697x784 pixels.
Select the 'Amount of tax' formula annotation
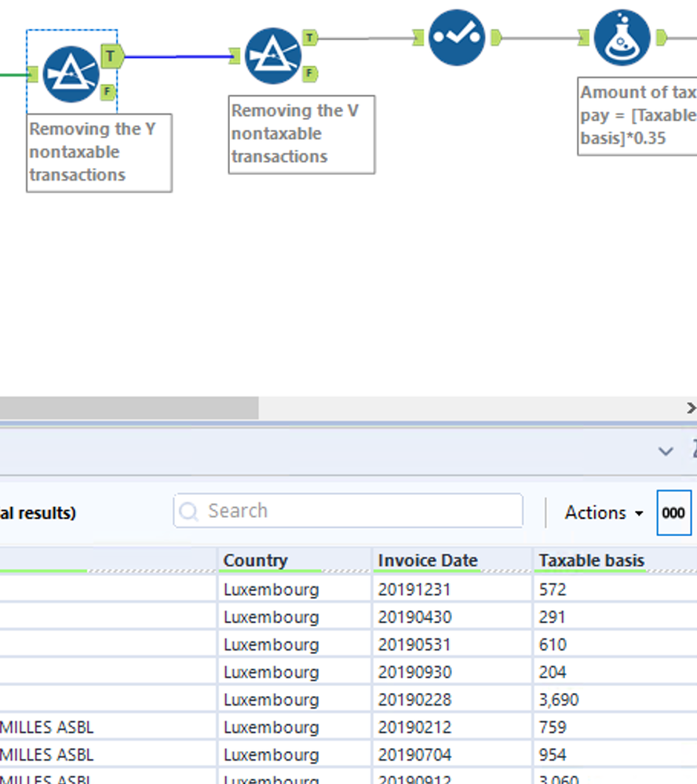[x=637, y=115]
